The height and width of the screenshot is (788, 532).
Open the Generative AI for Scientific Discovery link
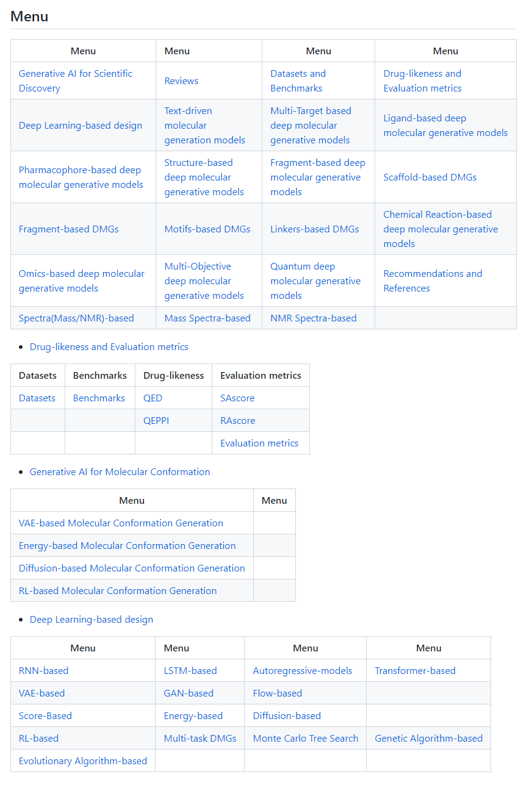coord(75,81)
